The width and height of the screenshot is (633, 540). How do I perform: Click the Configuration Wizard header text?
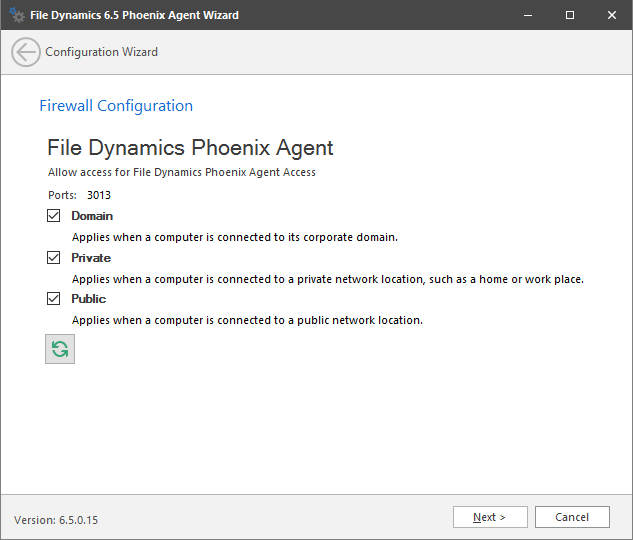point(101,52)
